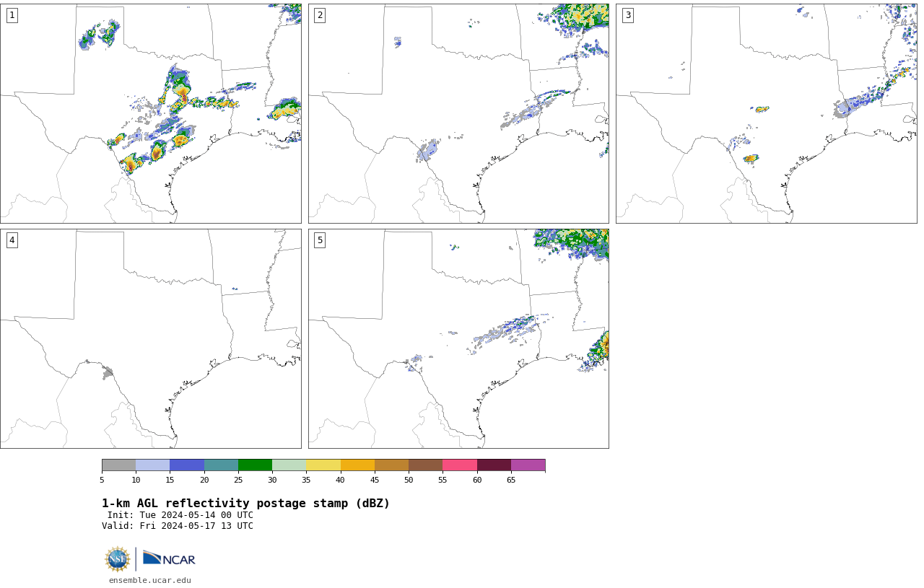Click the NSF logo icon

click(x=118, y=559)
